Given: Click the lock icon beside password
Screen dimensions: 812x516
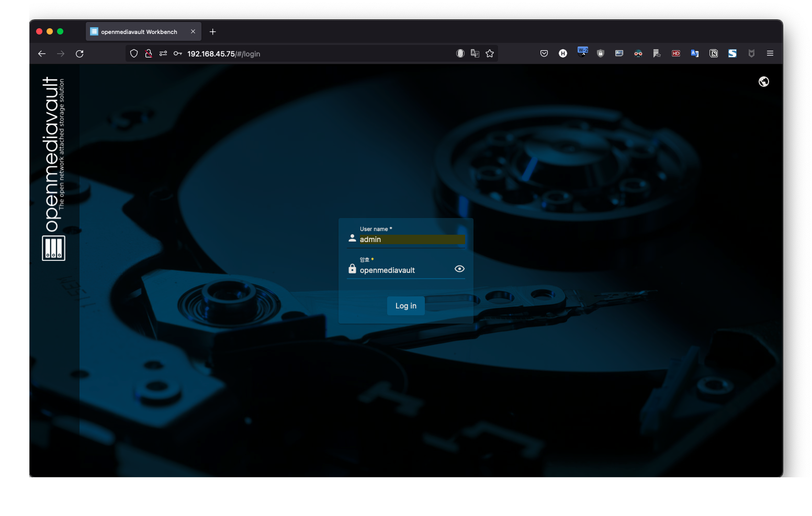Looking at the screenshot, I should (x=352, y=269).
